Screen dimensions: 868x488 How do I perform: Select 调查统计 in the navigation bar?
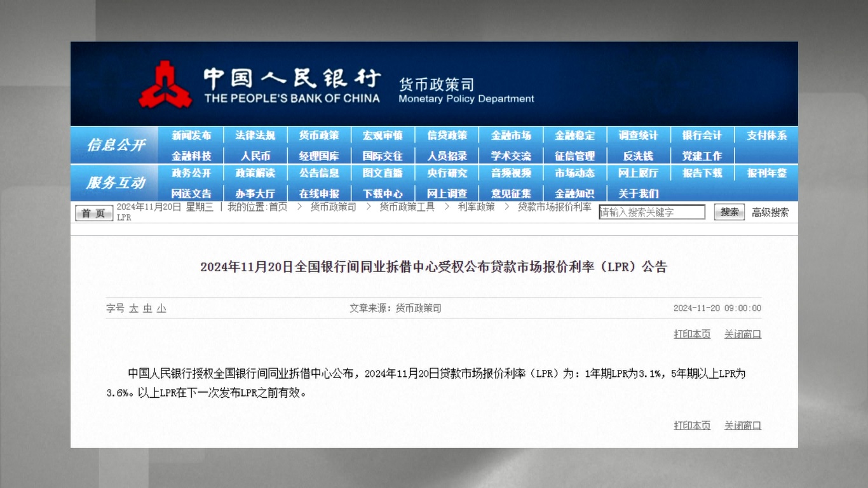click(638, 135)
